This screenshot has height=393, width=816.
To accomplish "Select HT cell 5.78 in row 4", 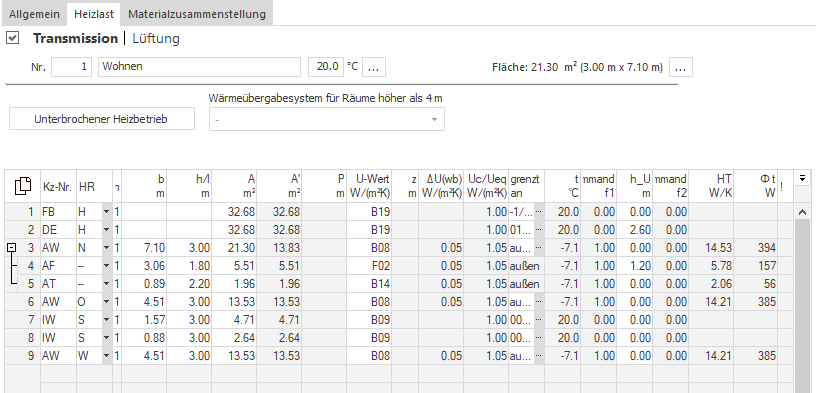I will [710, 266].
